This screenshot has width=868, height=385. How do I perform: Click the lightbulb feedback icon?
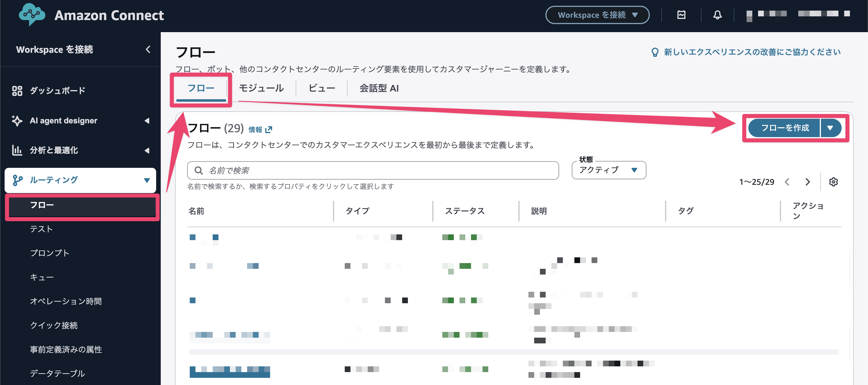tap(655, 52)
